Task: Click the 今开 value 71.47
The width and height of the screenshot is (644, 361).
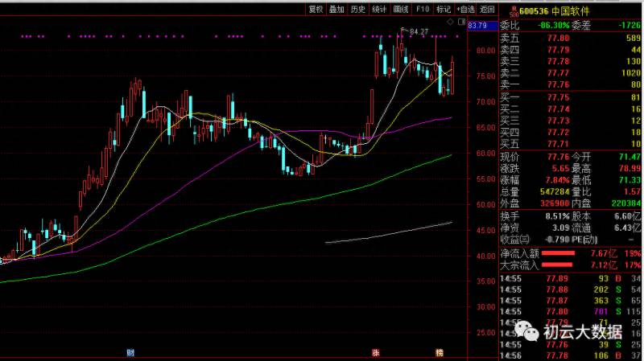Action: coord(630,157)
